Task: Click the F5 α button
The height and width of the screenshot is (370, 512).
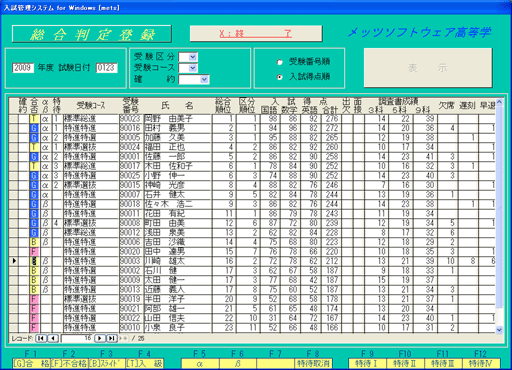Action: [200, 364]
